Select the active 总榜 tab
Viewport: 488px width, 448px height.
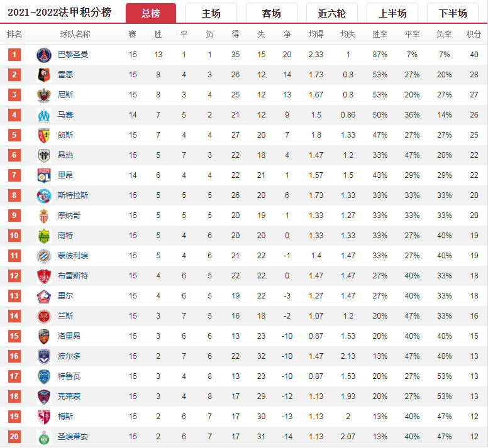tap(151, 13)
